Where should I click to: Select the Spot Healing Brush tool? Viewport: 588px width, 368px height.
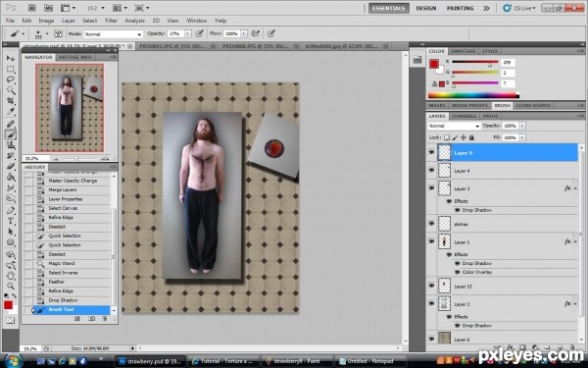(x=10, y=124)
